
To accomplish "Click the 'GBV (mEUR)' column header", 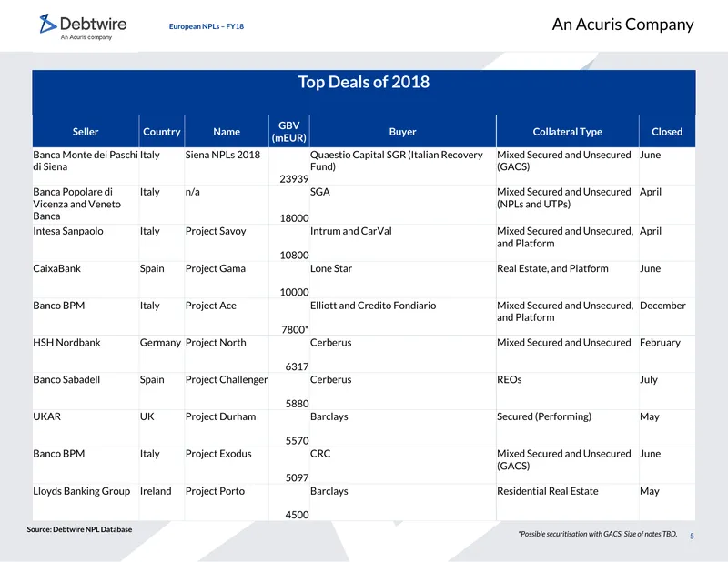I will click(288, 132).
